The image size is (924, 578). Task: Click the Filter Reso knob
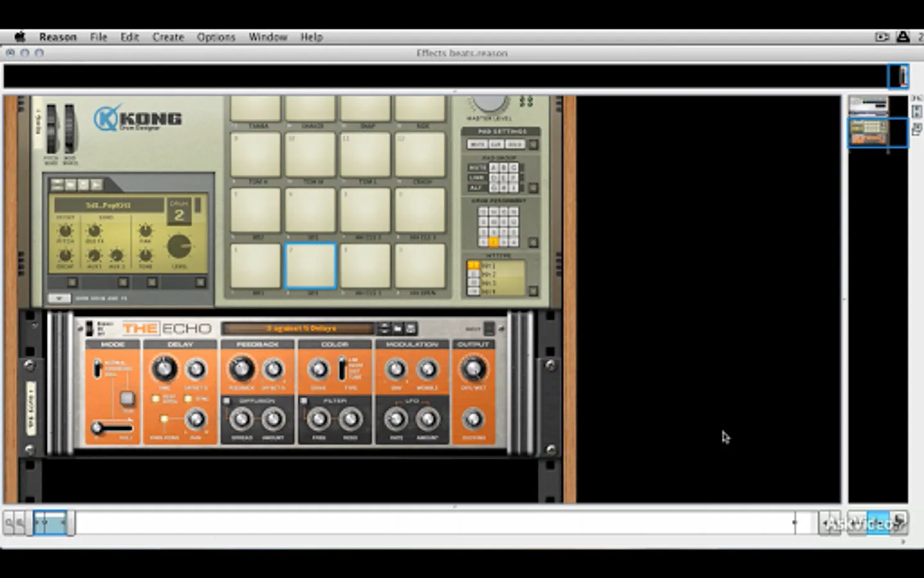(350, 419)
